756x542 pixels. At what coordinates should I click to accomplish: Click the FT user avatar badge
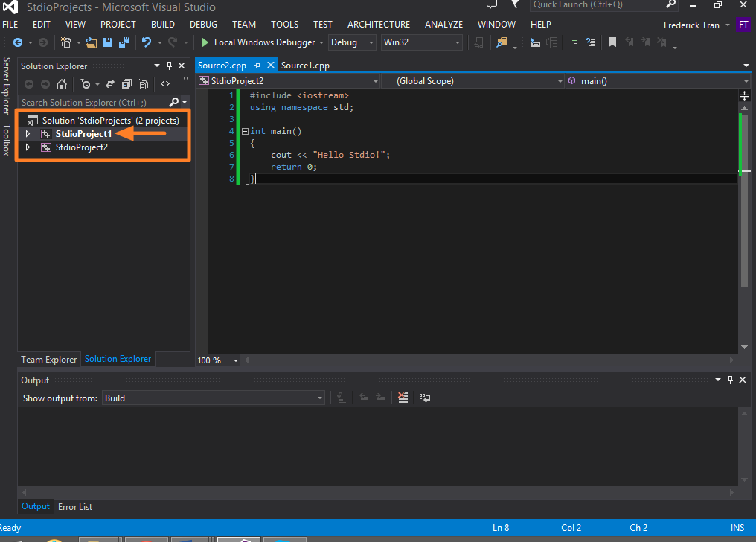[x=743, y=25]
